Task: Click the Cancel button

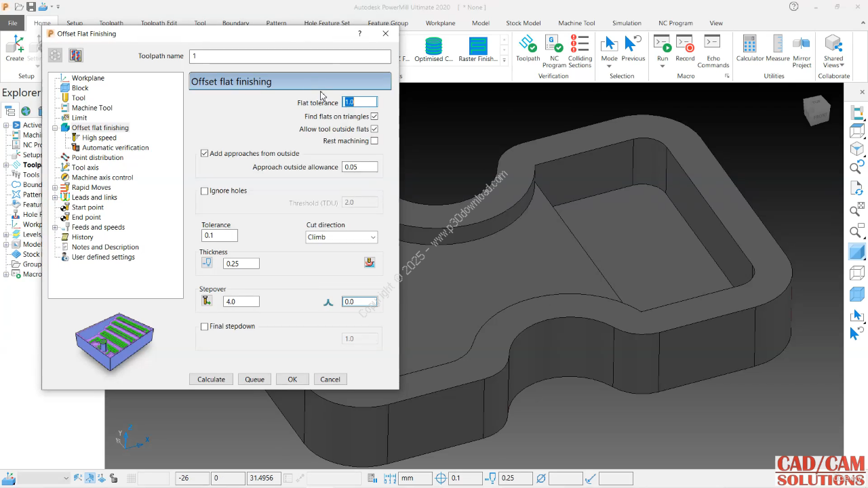Action: pos(330,379)
